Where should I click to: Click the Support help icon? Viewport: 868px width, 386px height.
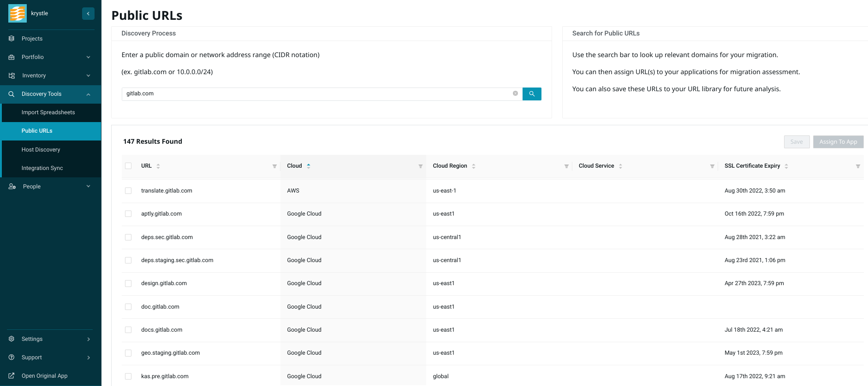pyautogui.click(x=12, y=357)
